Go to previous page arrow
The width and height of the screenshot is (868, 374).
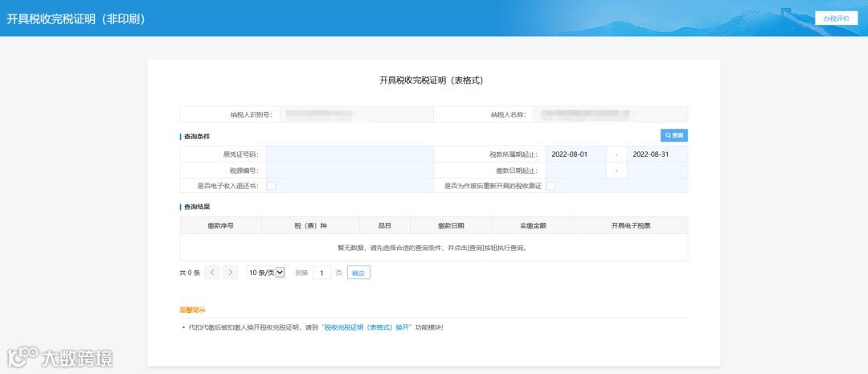212,272
